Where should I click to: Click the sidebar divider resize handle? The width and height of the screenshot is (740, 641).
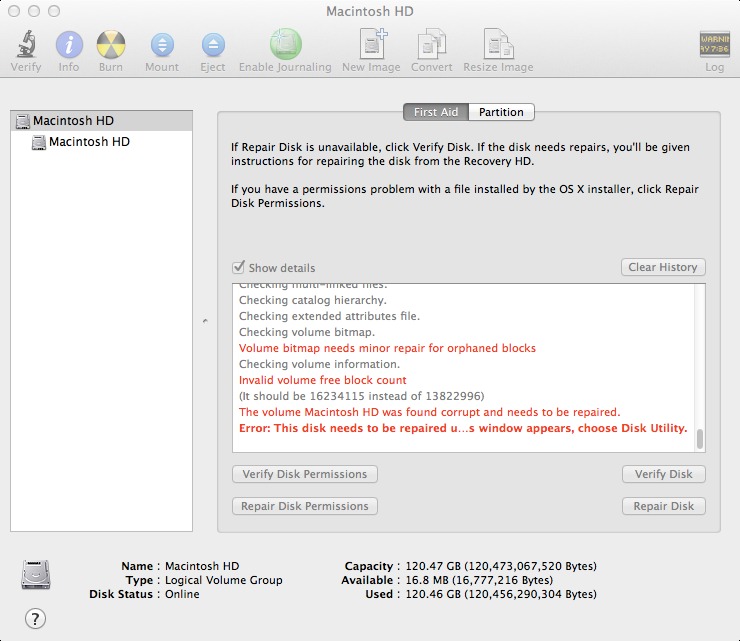point(205,321)
